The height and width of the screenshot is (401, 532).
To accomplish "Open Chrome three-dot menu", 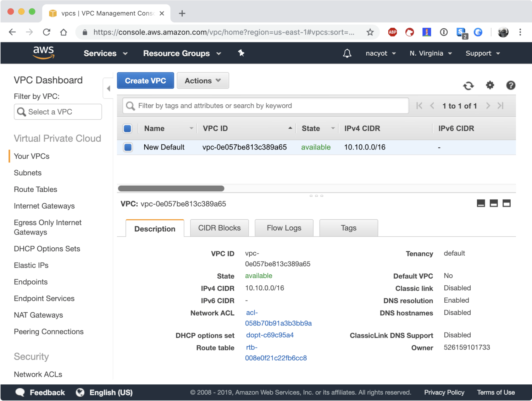I will tap(520, 32).
